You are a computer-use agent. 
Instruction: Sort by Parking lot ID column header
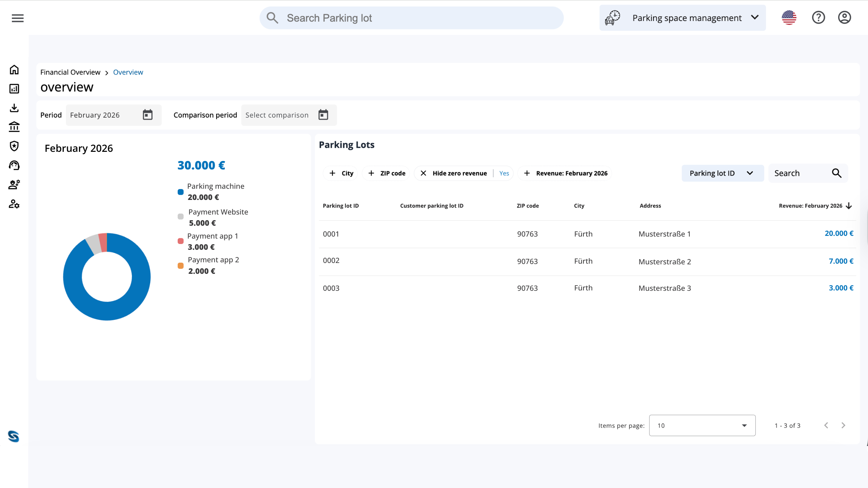[341, 206]
